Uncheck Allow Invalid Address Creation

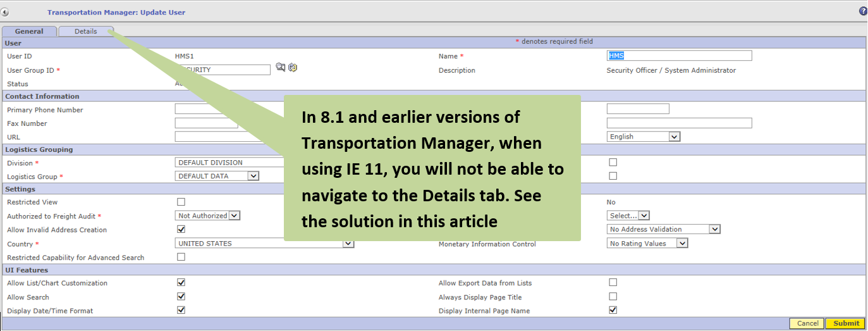click(x=181, y=229)
